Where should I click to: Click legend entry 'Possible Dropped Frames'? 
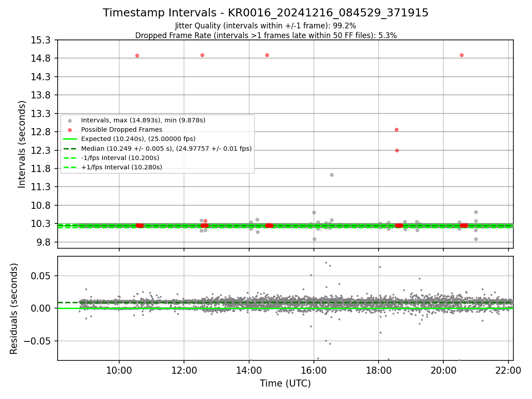[x=121, y=129]
